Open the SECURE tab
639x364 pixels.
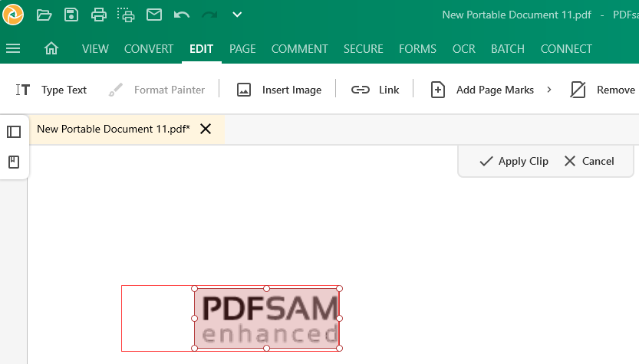click(363, 49)
